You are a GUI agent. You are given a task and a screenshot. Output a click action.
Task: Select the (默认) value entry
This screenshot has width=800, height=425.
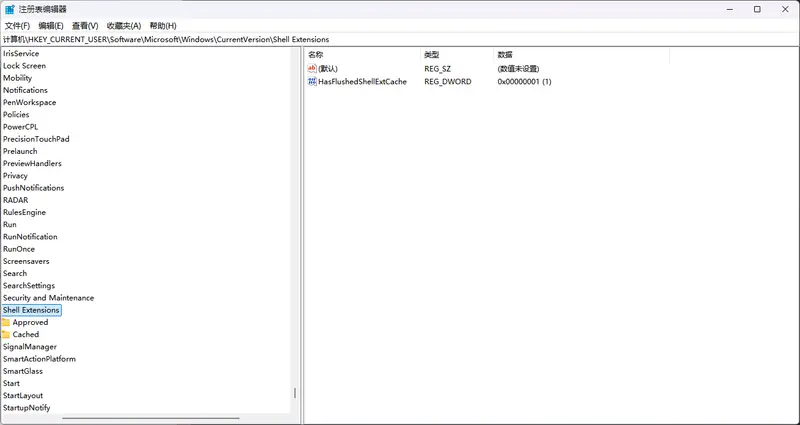[x=328, y=68]
